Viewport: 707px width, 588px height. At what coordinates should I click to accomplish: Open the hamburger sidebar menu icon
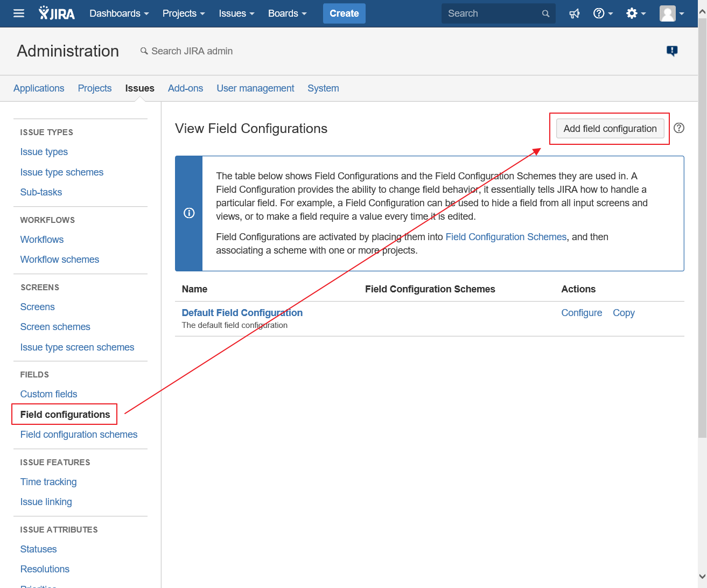click(19, 13)
